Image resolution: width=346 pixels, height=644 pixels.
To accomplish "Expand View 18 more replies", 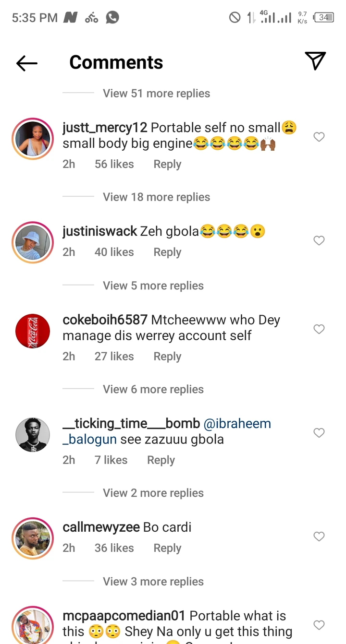I will (156, 197).
